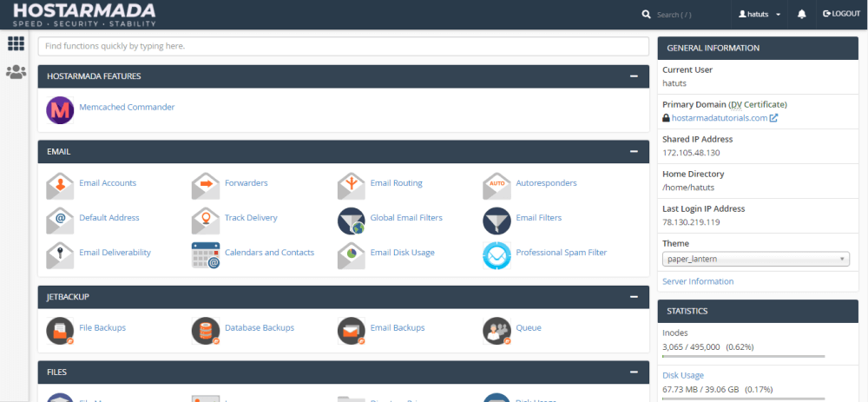Click the Email Disk Usage icon
868x402 pixels.
(x=351, y=255)
